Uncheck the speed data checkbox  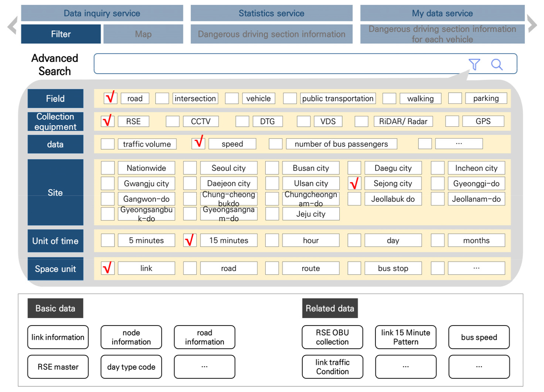click(x=198, y=144)
